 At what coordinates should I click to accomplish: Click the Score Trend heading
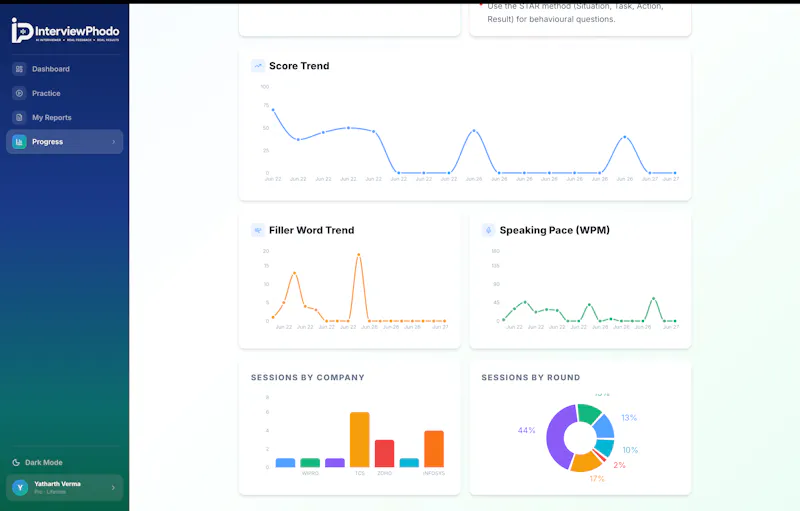(299, 66)
